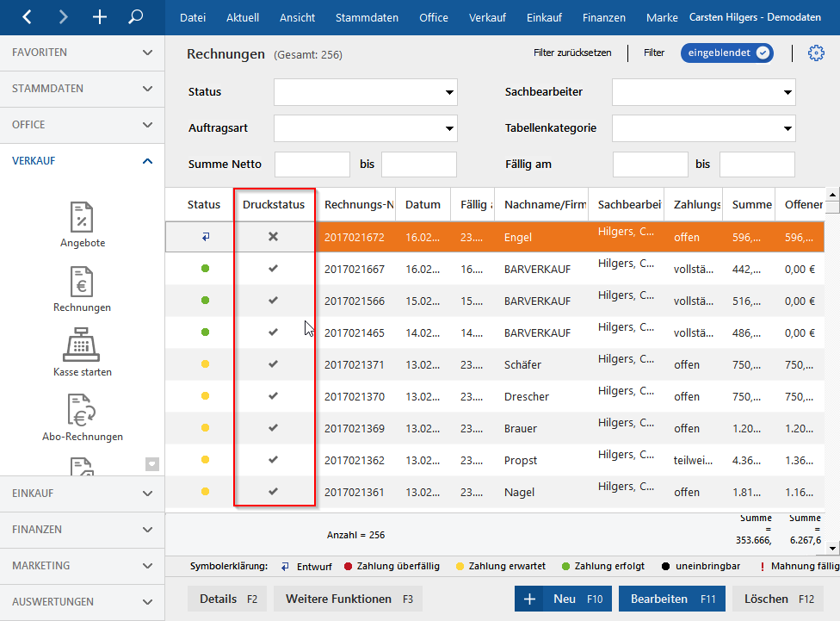Open the Sachbearbeiter dropdown
This screenshot has height=621, width=840.
point(703,92)
